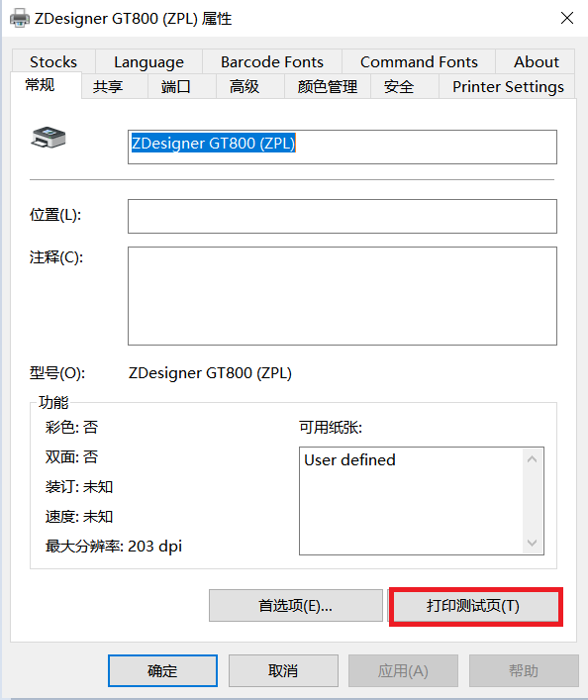This screenshot has height=700, width=588.
Task: Open the 端口 tab
Action: point(176,86)
